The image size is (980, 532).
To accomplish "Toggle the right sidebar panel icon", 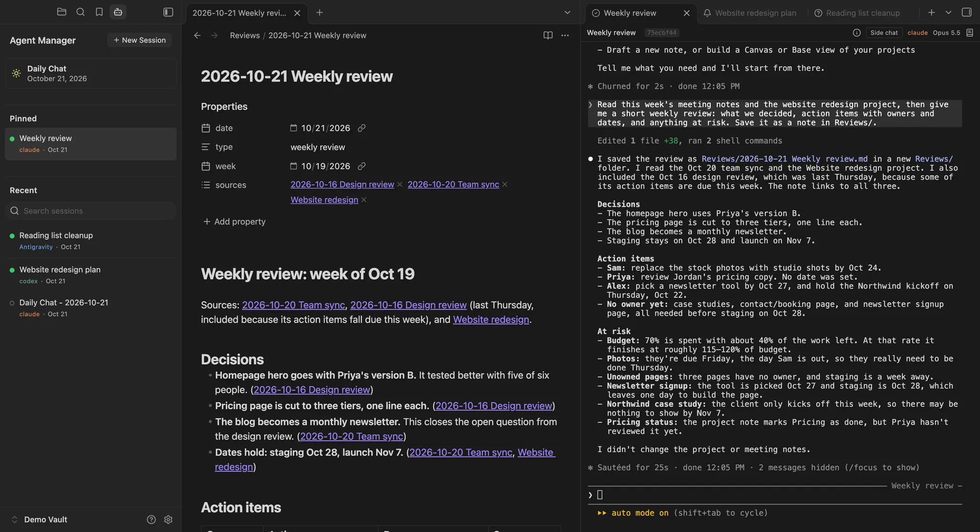I will [967, 12].
